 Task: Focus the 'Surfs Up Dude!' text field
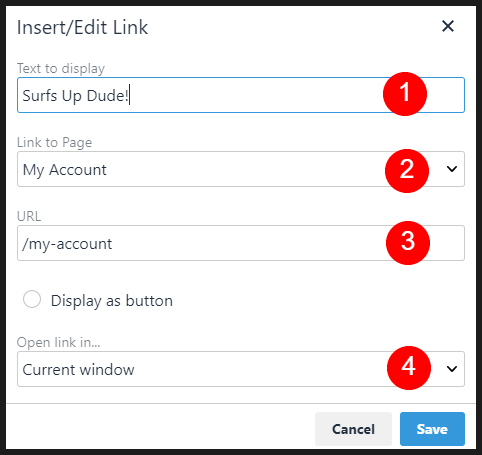point(241,95)
